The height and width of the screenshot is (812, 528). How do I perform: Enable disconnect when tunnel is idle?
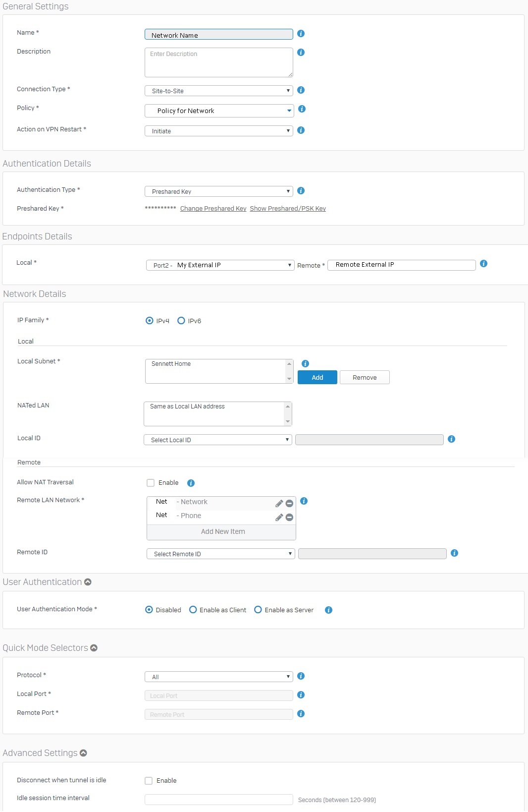pyautogui.click(x=149, y=781)
